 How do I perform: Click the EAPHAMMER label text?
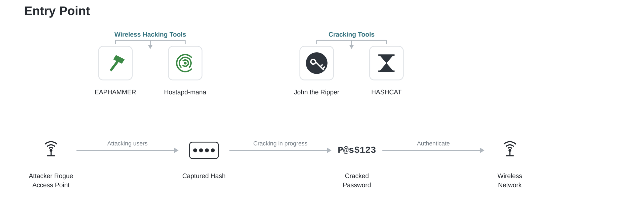115,92
